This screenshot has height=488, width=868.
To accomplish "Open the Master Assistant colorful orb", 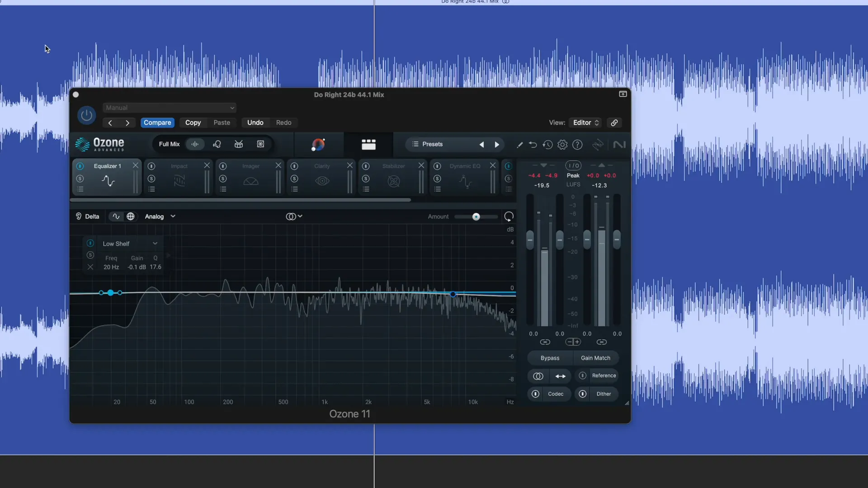I will click(x=318, y=145).
